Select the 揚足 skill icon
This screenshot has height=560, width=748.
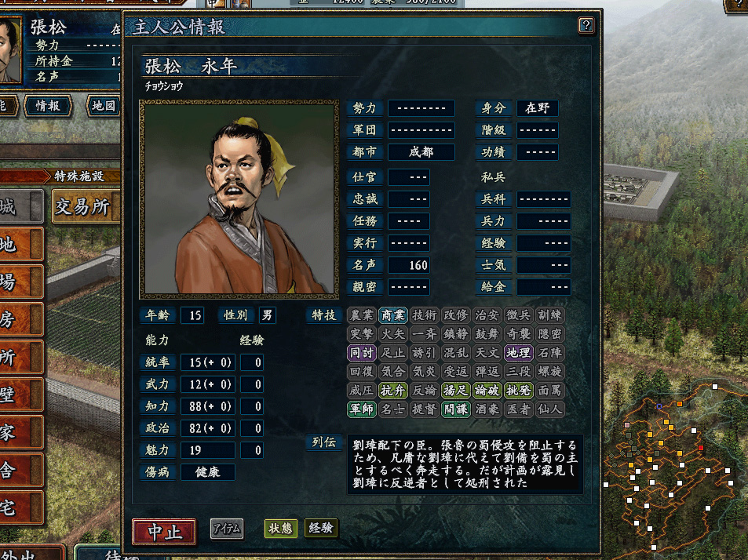(x=455, y=391)
